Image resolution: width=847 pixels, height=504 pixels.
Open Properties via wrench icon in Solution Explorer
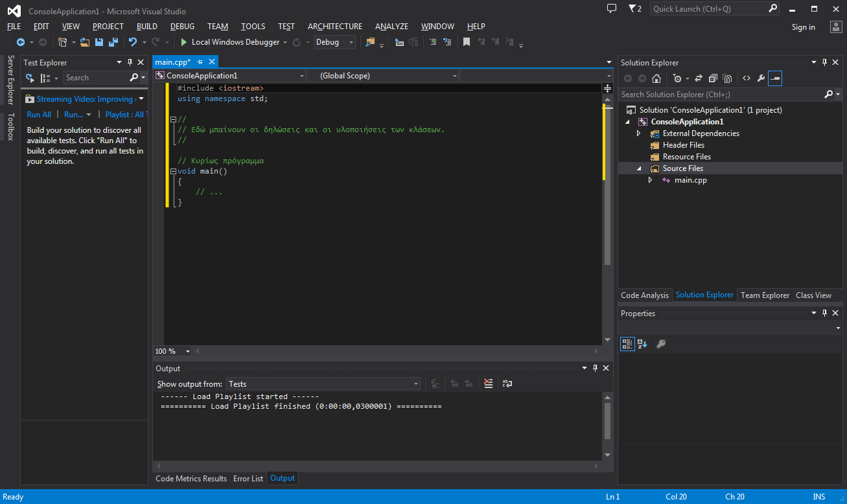pyautogui.click(x=761, y=78)
